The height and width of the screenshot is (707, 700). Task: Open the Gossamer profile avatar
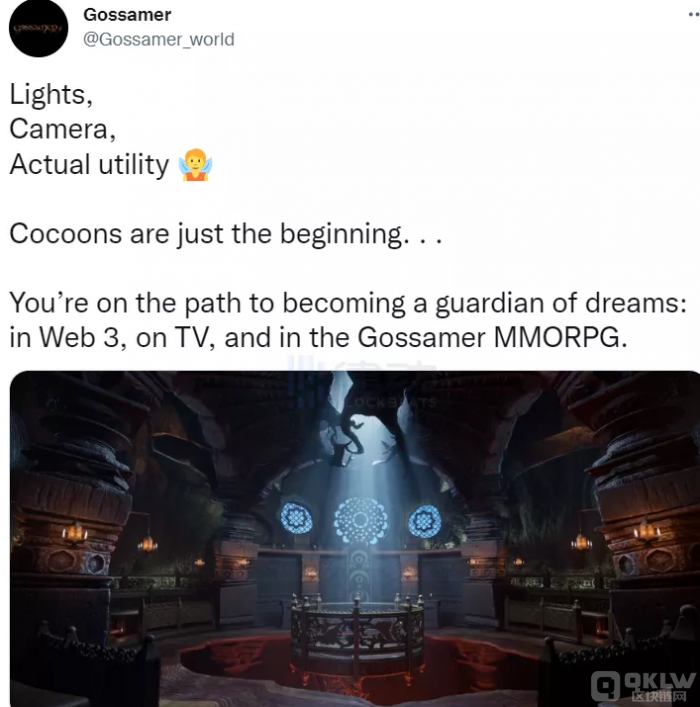[x=38, y=28]
